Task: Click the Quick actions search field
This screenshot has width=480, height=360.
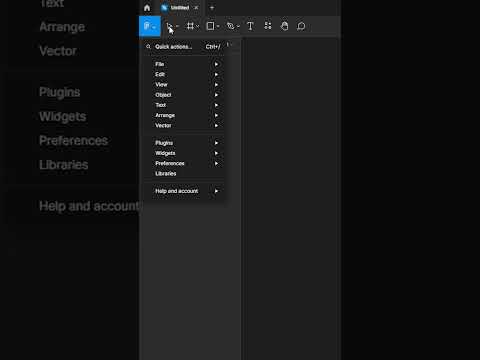Action: click(184, 47)
